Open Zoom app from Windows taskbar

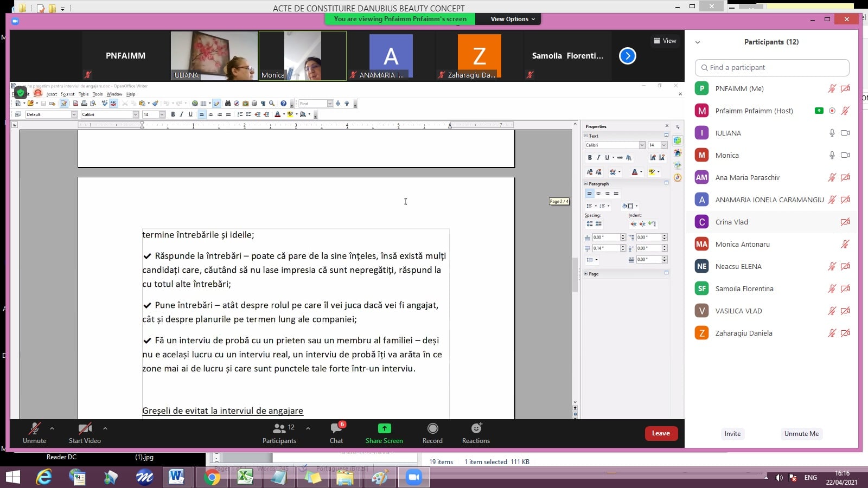pos(413,477)
